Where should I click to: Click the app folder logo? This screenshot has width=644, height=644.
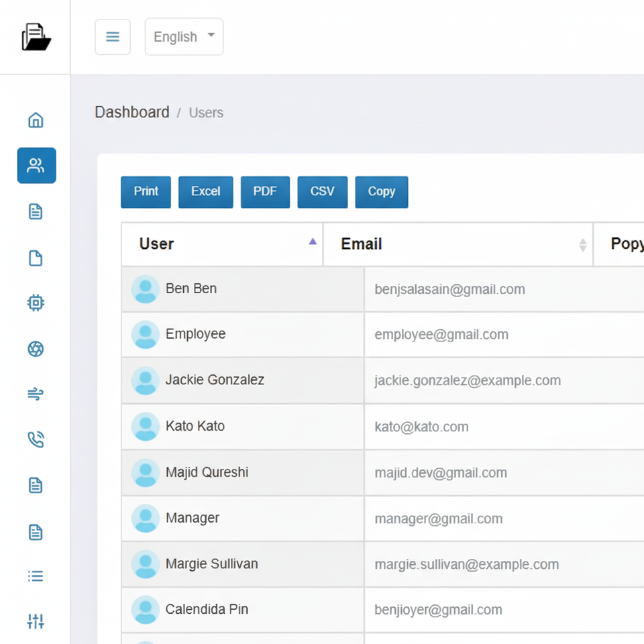click(36, 37)
